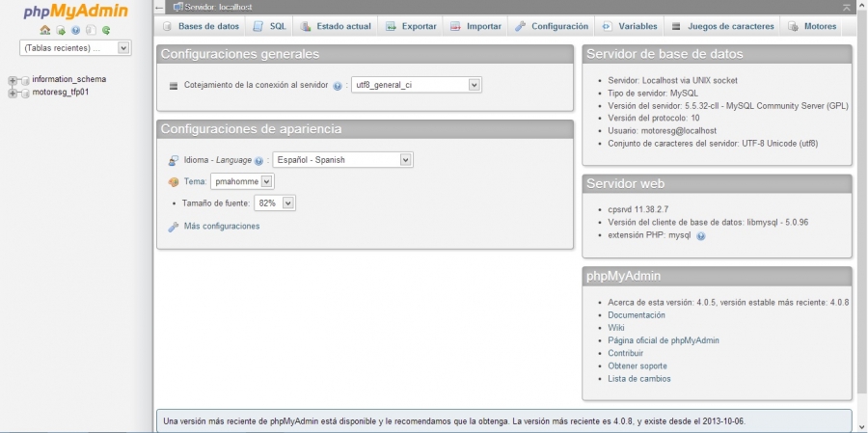The height and width of the screenshot is (433, 868).
Task: Click the help icon after extensión PHP: mysql
Action: point(701,236)
